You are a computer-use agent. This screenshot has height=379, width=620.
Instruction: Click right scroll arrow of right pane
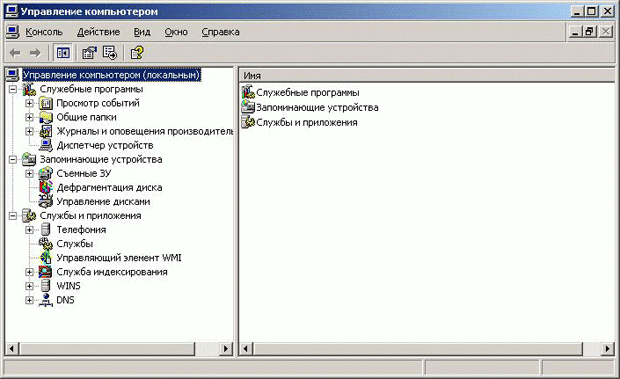point(607,349)
